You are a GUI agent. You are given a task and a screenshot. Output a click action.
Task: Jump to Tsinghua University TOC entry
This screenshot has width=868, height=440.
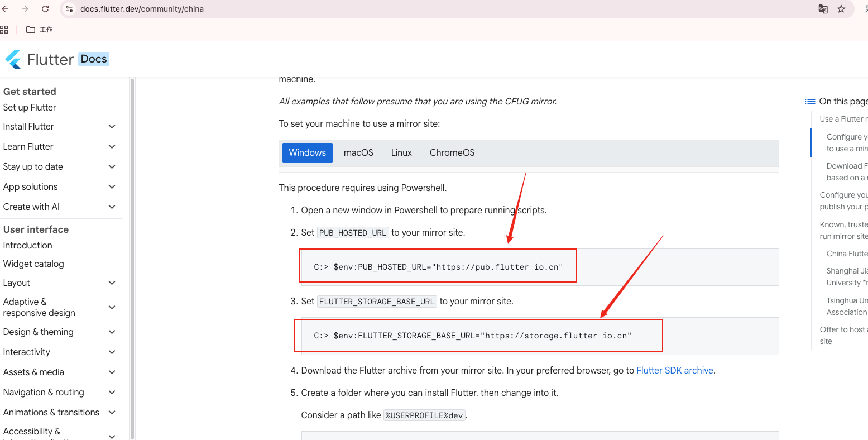click(x=847, y=306)
